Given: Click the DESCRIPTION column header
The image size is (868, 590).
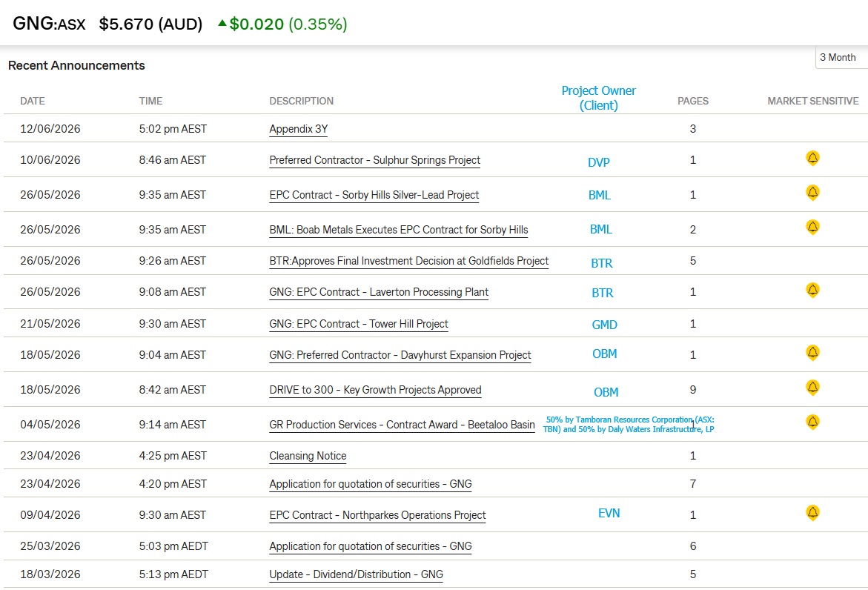Looking at the screenshot, I should [x=301, y=101].
